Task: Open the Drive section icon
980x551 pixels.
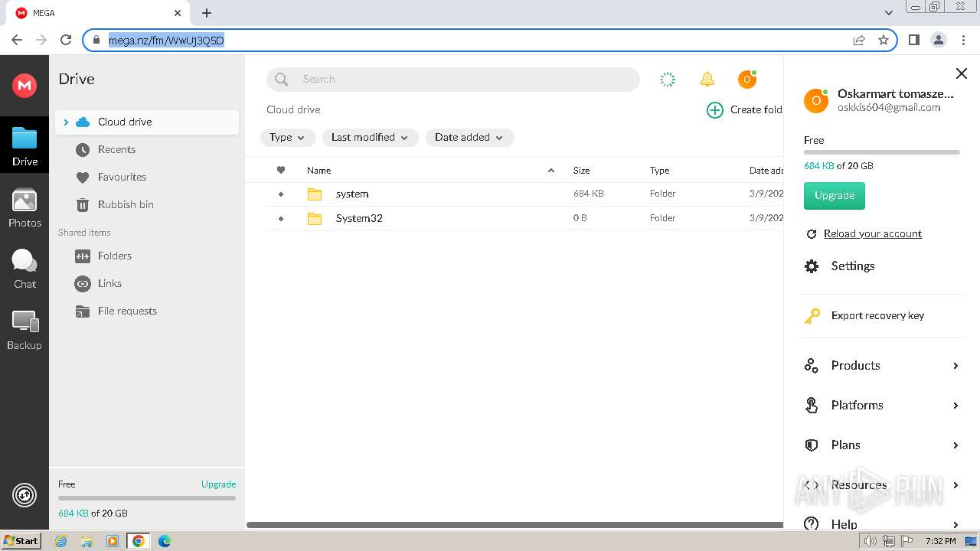Action: [x=24, y=146]
